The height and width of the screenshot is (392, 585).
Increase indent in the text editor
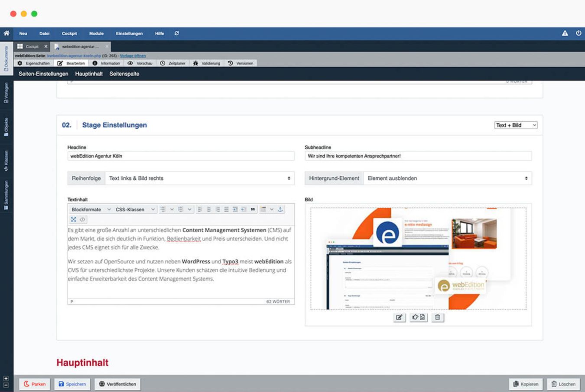tap(235, 209)
